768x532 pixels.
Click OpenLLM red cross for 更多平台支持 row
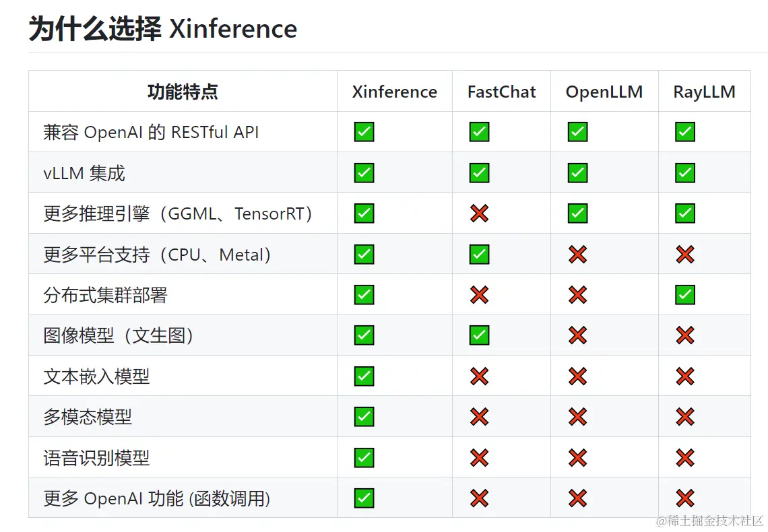click(577, 255)
